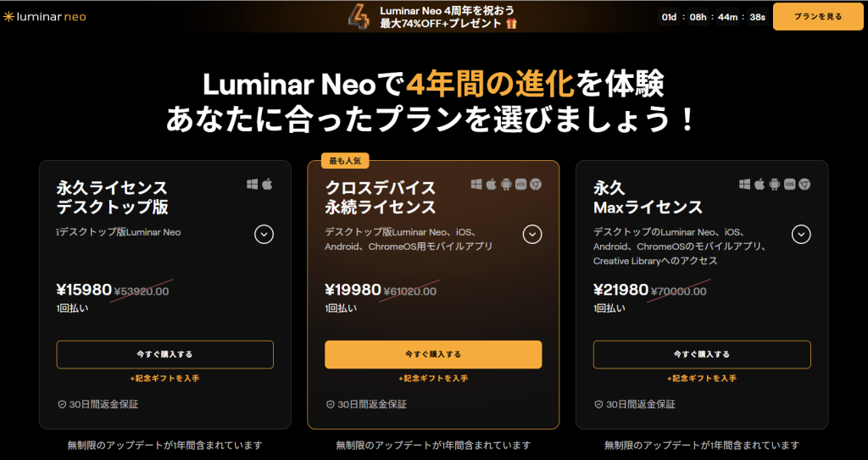This screenshot has height=460, width=868.
Task: Click the Apple icon on the desktop license card
Action: point(267,184)
